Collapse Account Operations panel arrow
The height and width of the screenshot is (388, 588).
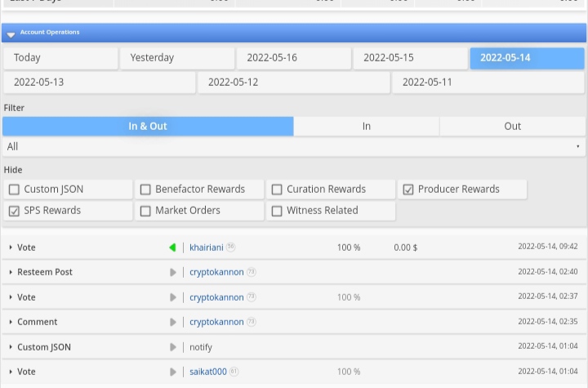click(11, 35)
